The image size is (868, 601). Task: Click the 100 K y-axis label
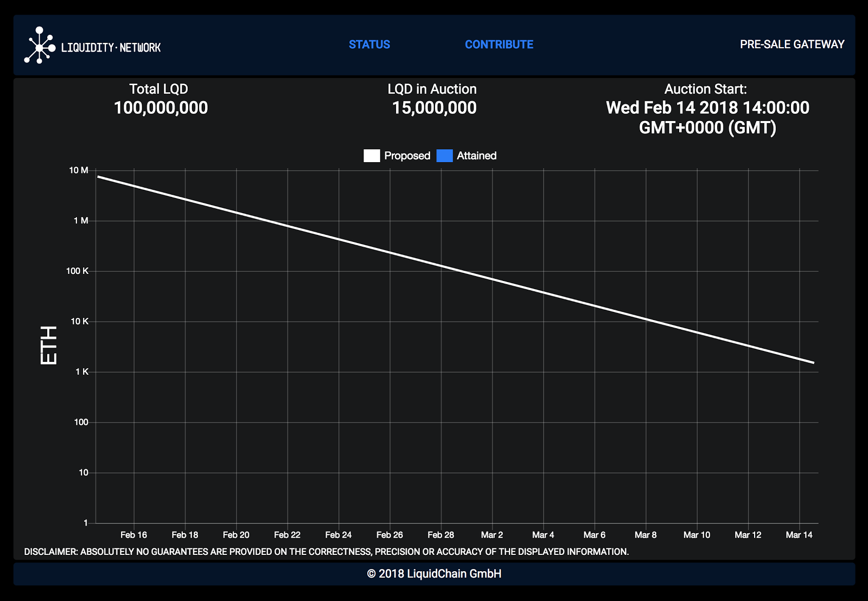pos(78,271)
